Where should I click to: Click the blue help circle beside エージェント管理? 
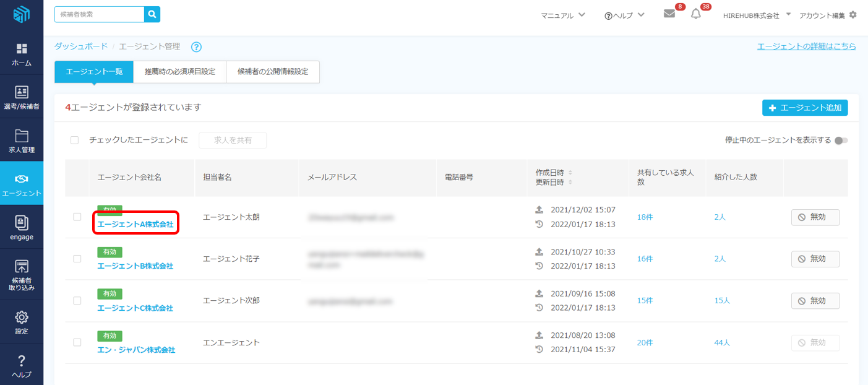pos(197,47)
